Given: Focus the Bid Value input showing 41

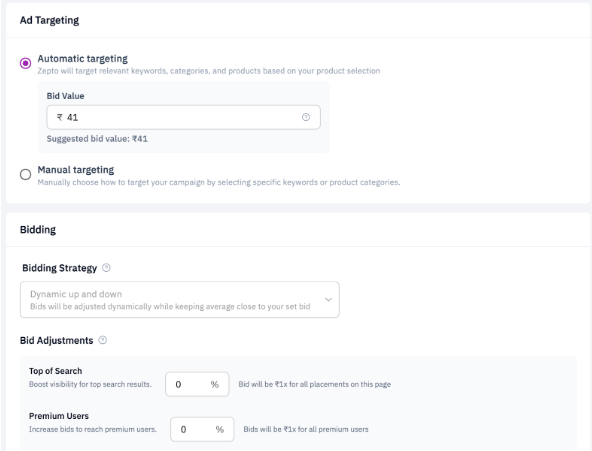Looking at the screenshot, I should (183, 117).
